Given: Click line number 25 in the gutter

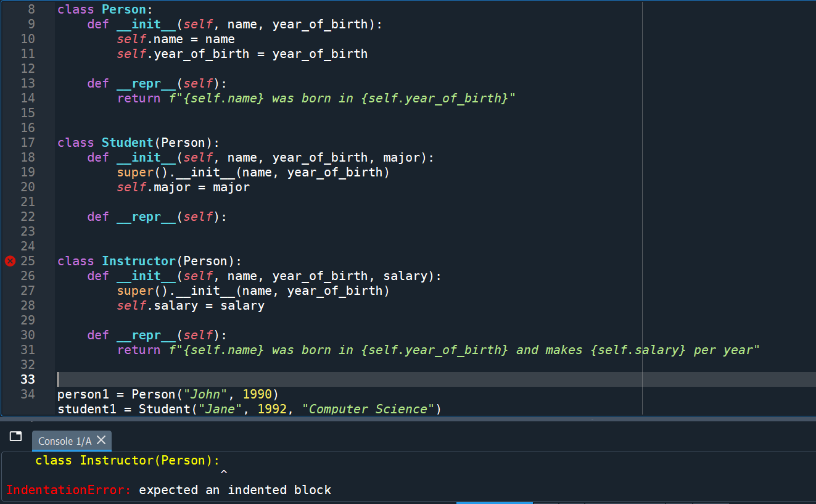Looking at the screenshot, I should click(x=28, y=261).
